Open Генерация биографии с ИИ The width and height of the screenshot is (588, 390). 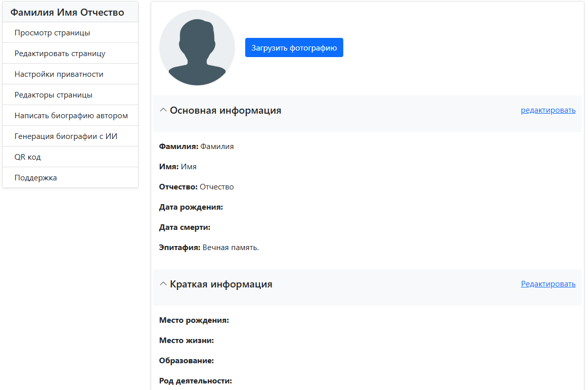pyautogui.click(x=70, y=136)
